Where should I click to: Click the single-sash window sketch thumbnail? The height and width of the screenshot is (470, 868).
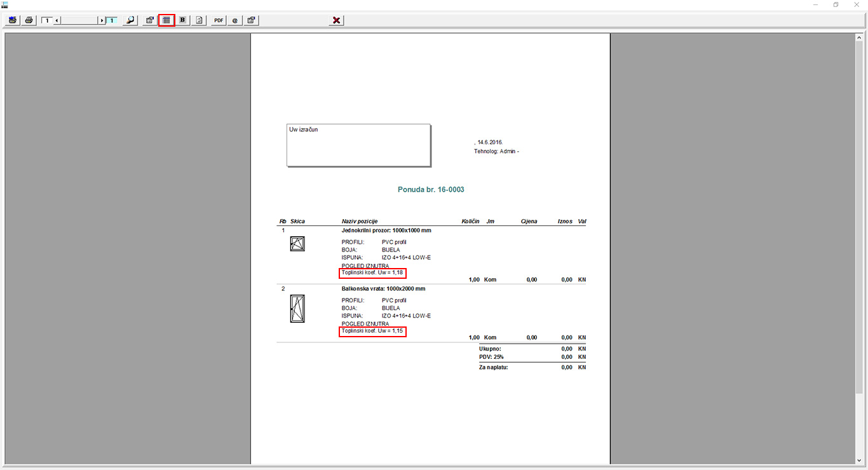pos(297,244)
